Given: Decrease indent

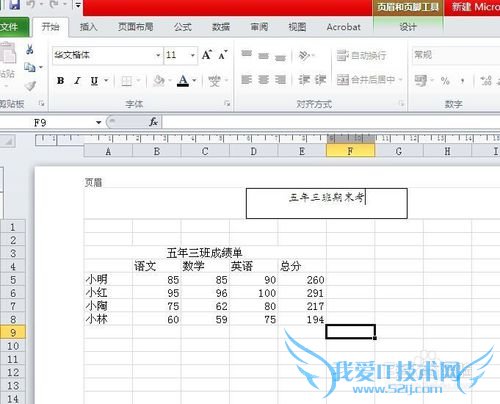Looking at the screenshot, I should click(x=304, y=80).
